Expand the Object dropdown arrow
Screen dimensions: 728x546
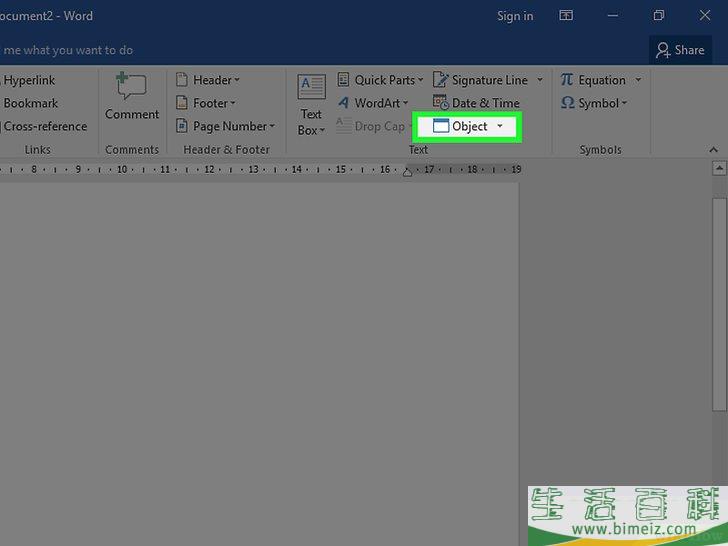(x=500, y=126)
